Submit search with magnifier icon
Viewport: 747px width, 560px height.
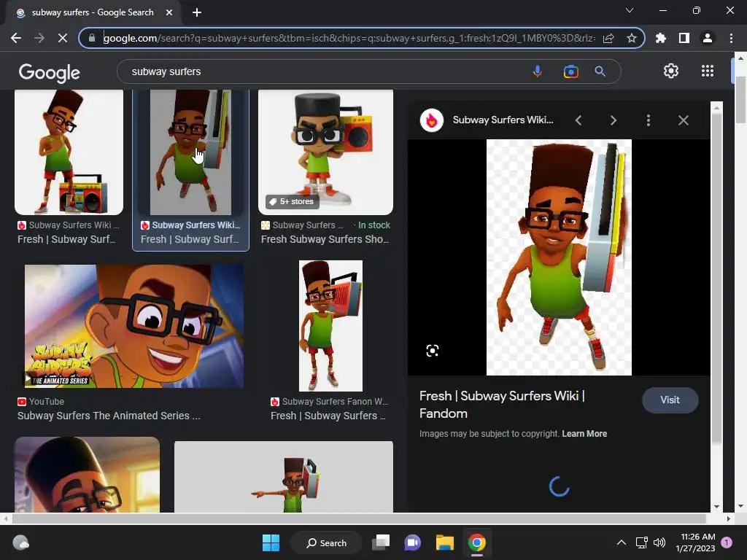pyautogui.click(x=600, y=71)
